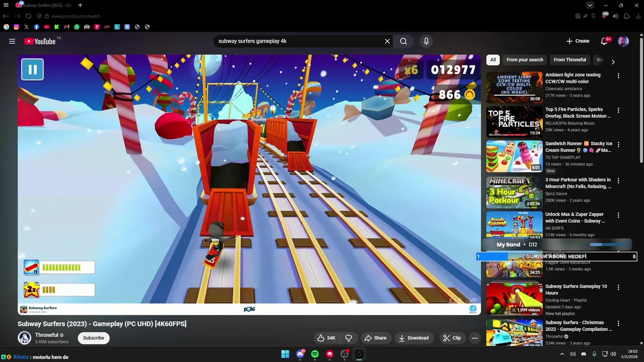
Task: Open more actions ellipsis below video
Action: tap(474, 338)
